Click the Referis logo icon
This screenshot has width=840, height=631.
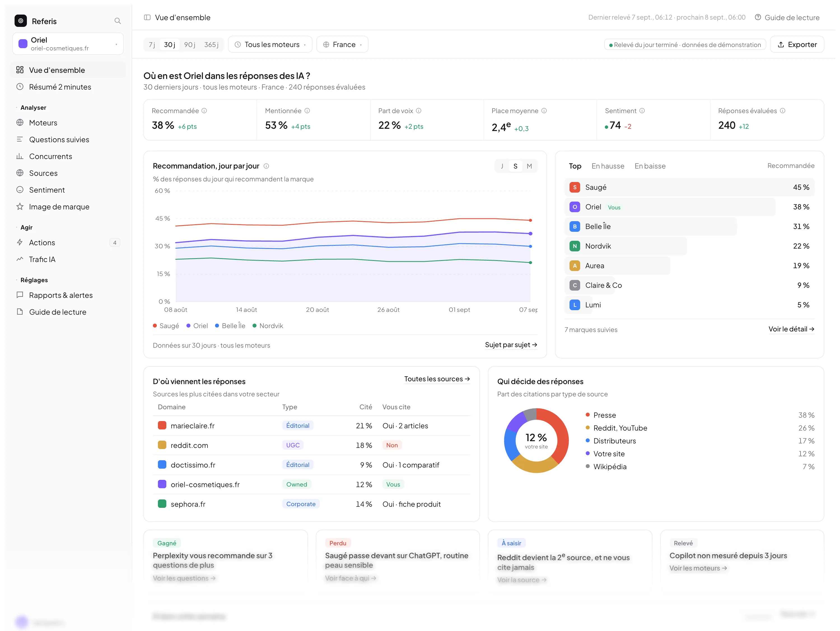coord(20,21)
